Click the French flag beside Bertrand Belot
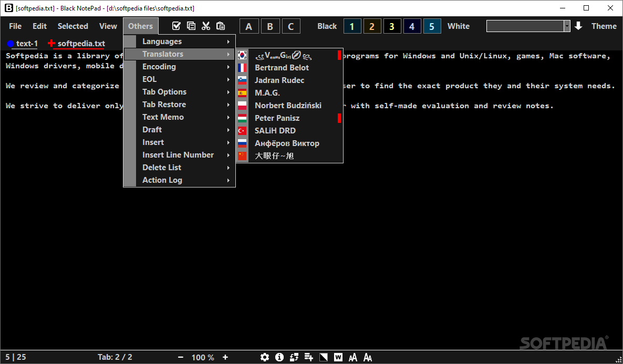 (x=242, y=68)
